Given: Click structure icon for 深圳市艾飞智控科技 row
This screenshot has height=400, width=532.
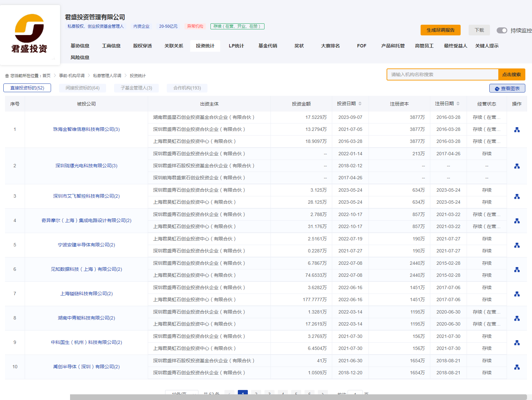Looking at the screenshot, I should (x=517, y=196).
